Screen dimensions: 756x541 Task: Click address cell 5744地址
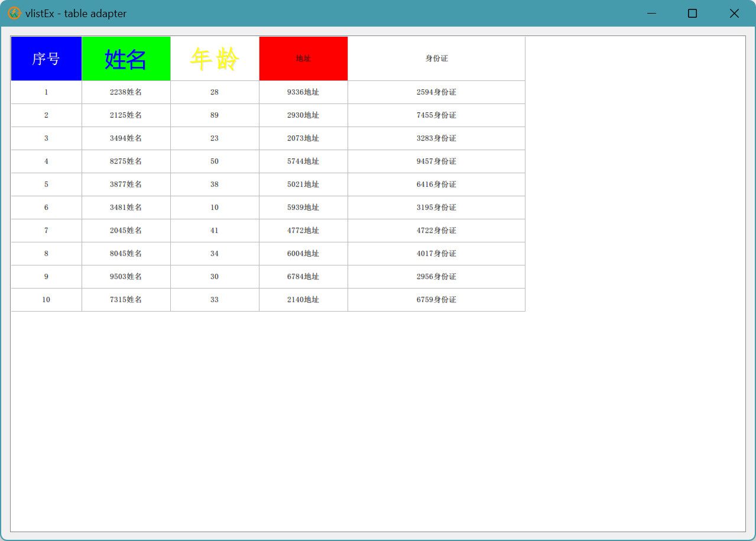pos(303,161)
